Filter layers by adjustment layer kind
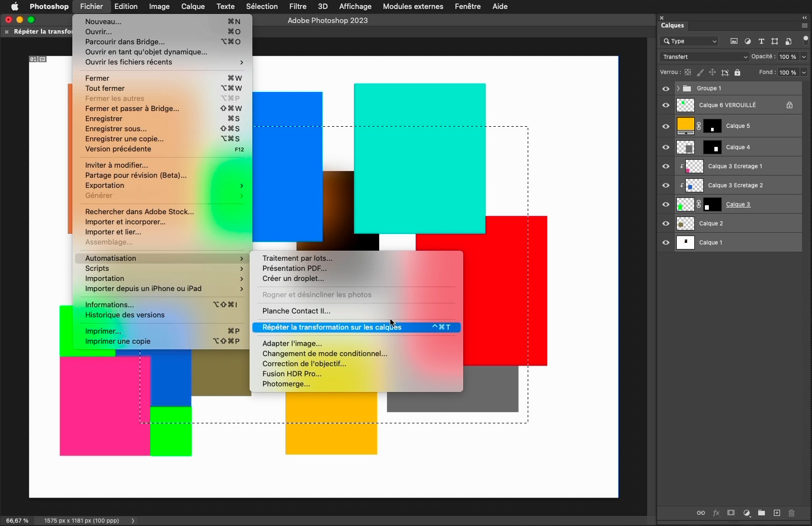Image resolution: width=812 pixels, height=526 pixels. pyautogui.click(x=748, y=41)
